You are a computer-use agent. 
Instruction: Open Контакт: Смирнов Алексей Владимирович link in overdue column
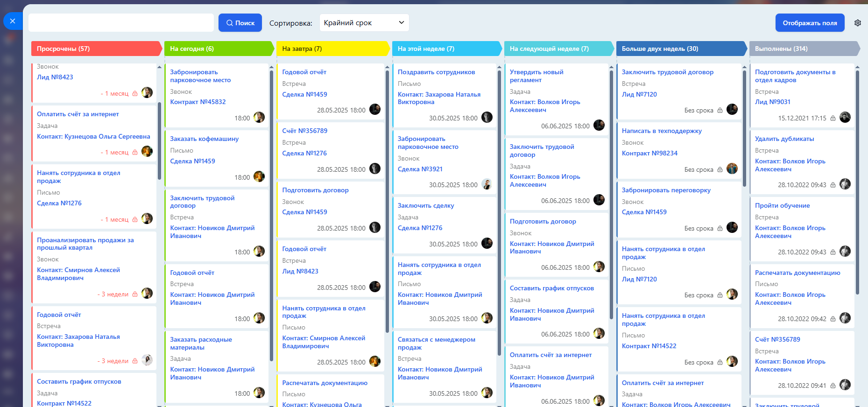(x=78, y=274)
